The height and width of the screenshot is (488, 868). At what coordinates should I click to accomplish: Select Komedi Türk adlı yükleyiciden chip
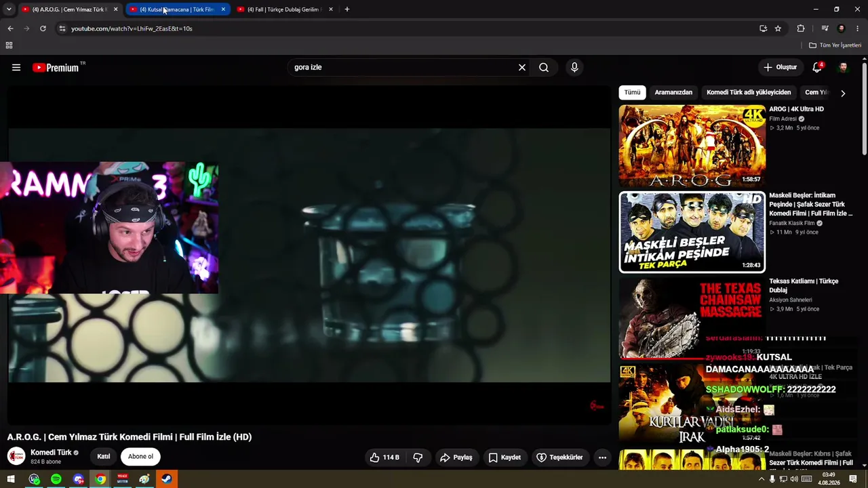[x=749, y=92]
